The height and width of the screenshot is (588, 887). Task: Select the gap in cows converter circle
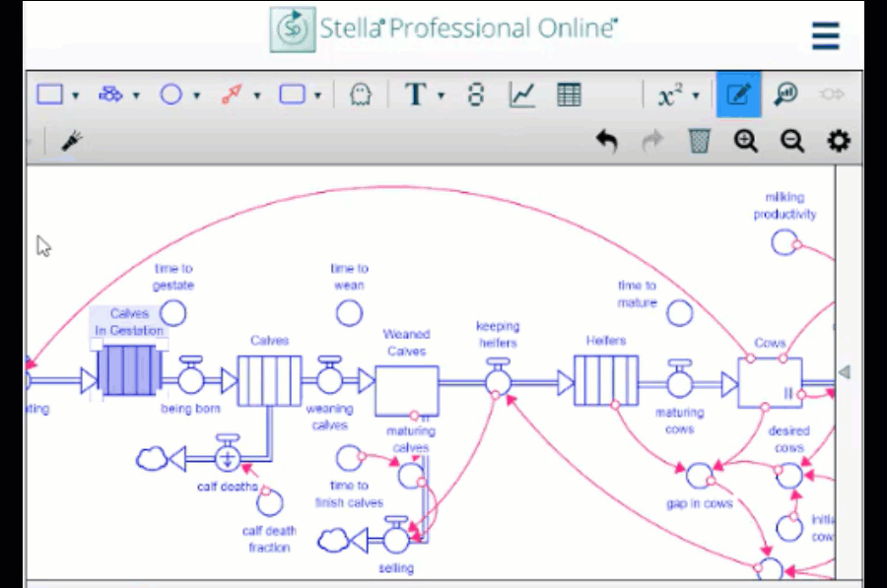699,476
